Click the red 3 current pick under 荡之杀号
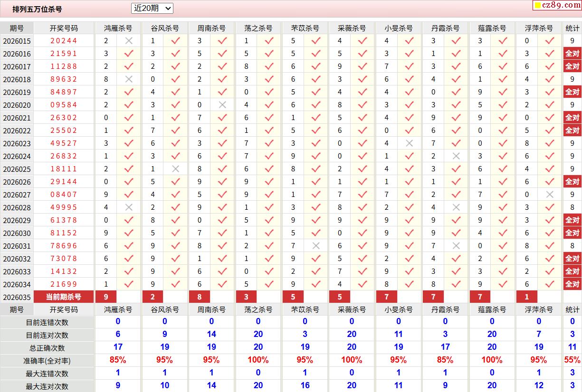Image resolution: width=582 pixels, height=392 pixels. 246,297
